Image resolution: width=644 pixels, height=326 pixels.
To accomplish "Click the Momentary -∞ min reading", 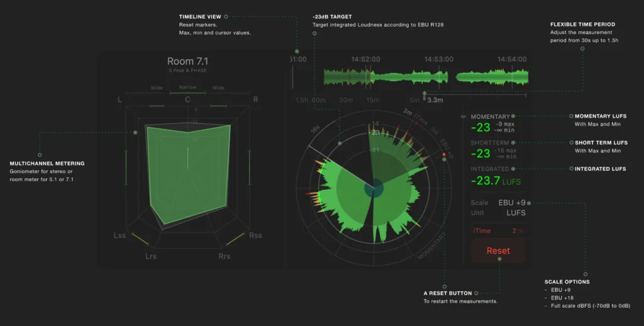I will (505, 130).
